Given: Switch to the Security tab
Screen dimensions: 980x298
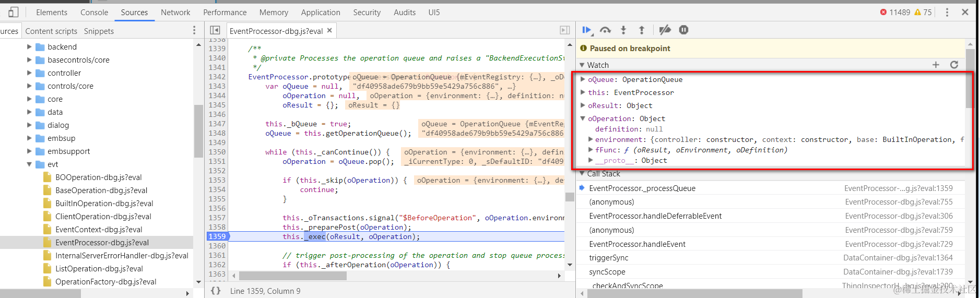Looking at the screenshot, I should (367, 12).
